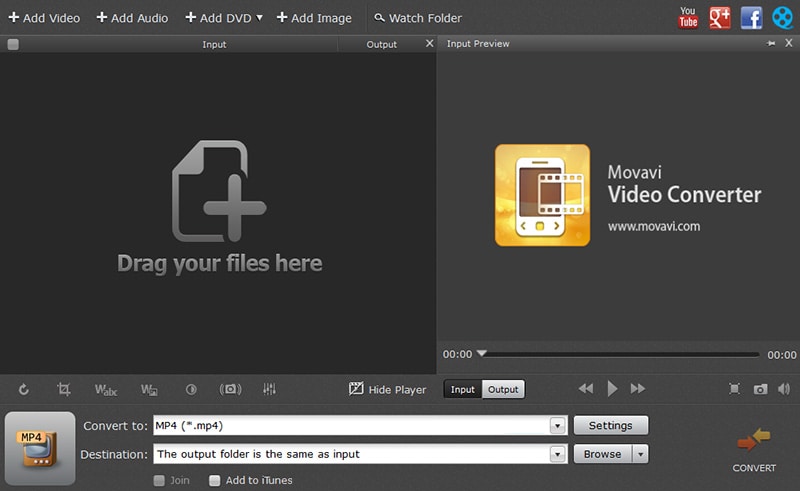The image size is (800, 491).
Task: Click the MP4 format preset icon
Action: click(40, 448)
